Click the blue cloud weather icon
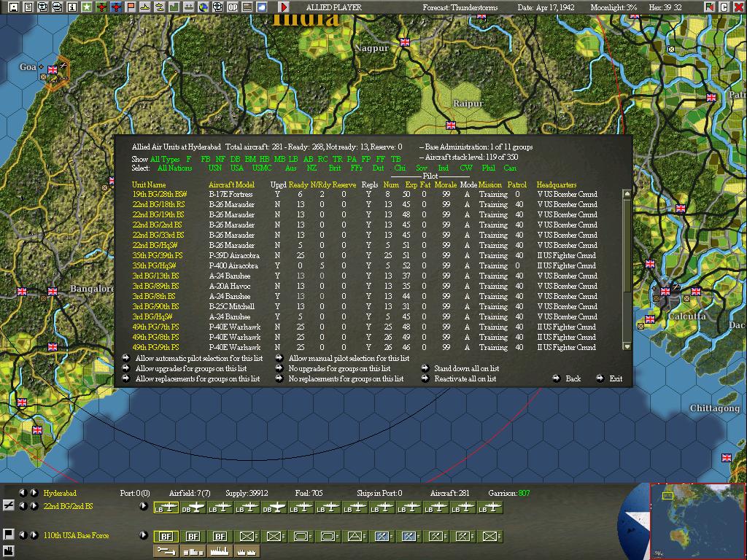The height and width of the screenshot is (560, 747). click(262, 7)
